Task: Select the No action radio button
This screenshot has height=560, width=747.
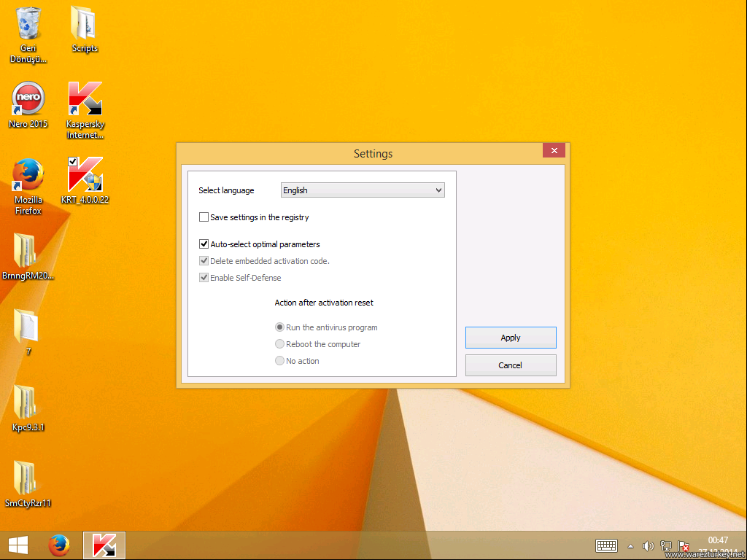Action: click(279, 361)
